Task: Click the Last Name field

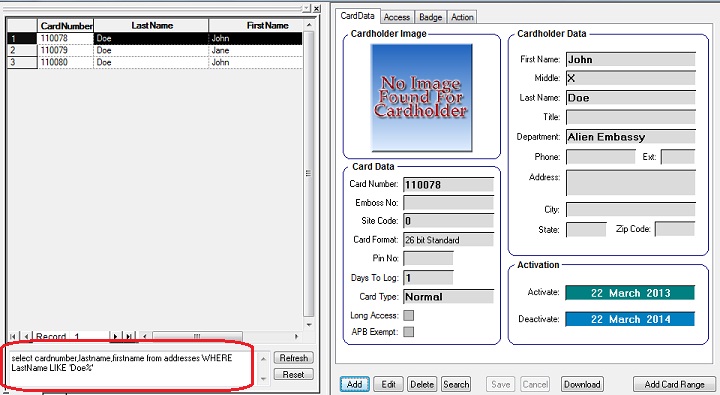Action: pos(631,98)
